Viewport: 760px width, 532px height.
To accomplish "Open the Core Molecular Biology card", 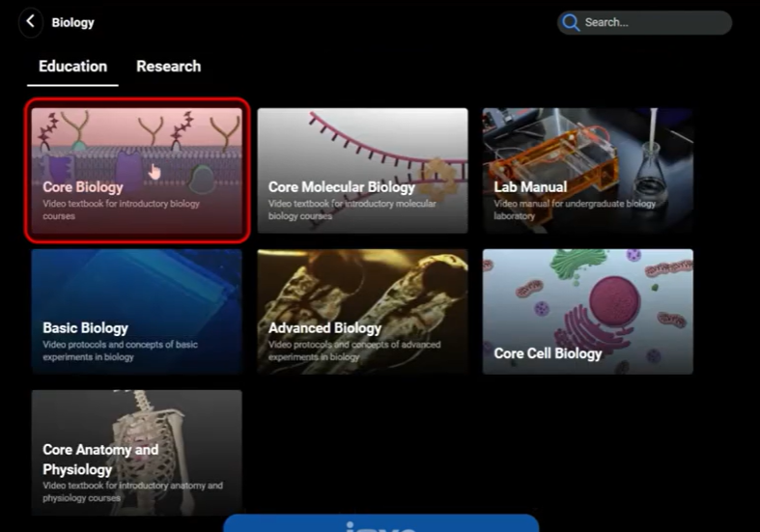I will 362,171.
